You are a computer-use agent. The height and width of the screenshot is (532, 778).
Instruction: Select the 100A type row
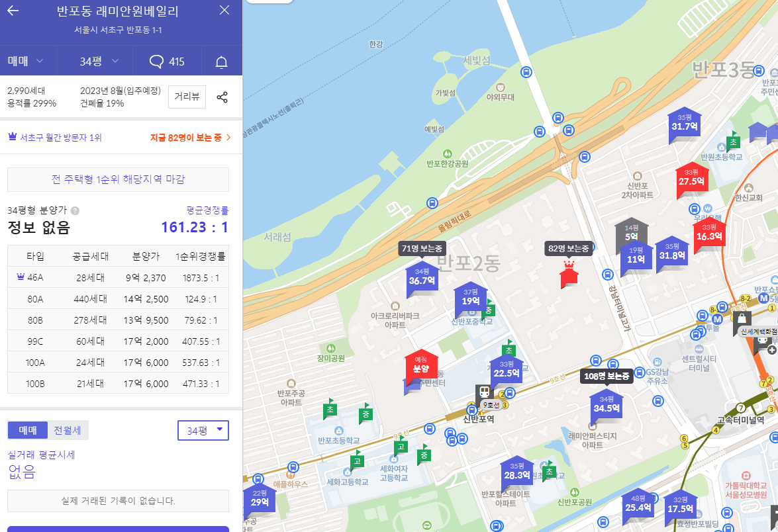click(118, 363)
